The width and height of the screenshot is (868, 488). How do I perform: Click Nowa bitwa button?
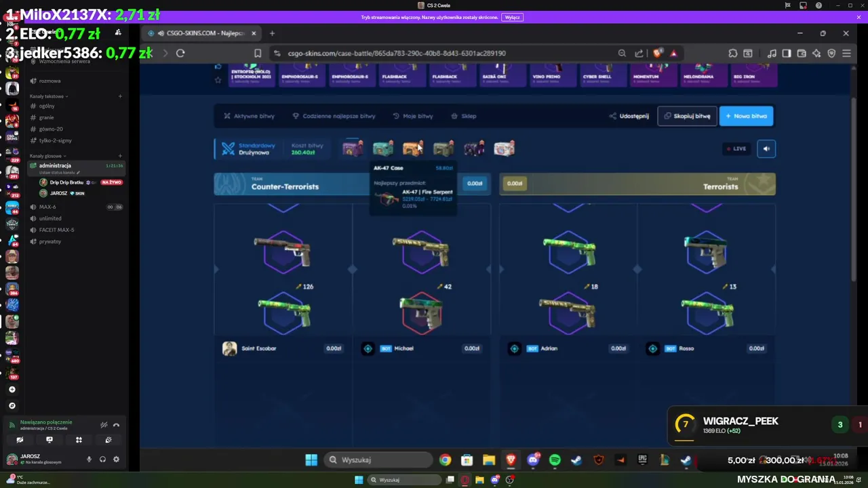click(746, 116)
